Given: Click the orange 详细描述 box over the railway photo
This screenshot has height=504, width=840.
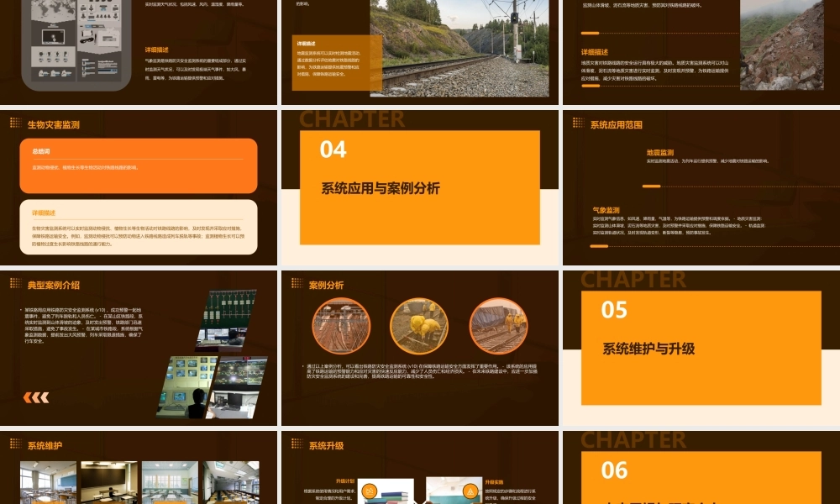Looking at the screenshot, I should (x=337, y=63).
